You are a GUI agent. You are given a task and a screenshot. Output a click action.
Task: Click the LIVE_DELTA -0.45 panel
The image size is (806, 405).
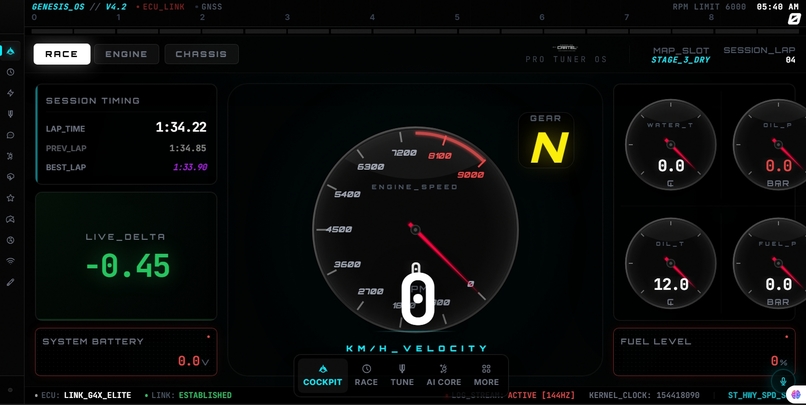pyautogui.click(x=126, y=256)
